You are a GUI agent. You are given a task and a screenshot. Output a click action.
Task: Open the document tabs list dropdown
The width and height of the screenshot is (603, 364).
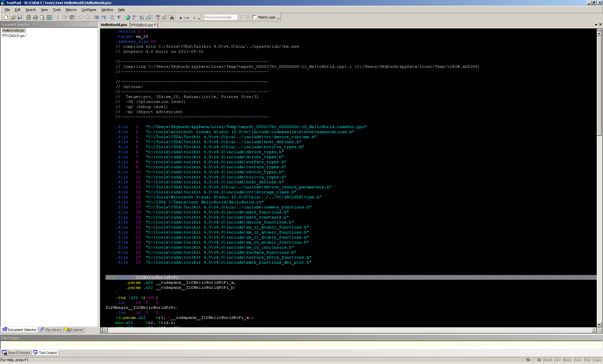(596, 24)
